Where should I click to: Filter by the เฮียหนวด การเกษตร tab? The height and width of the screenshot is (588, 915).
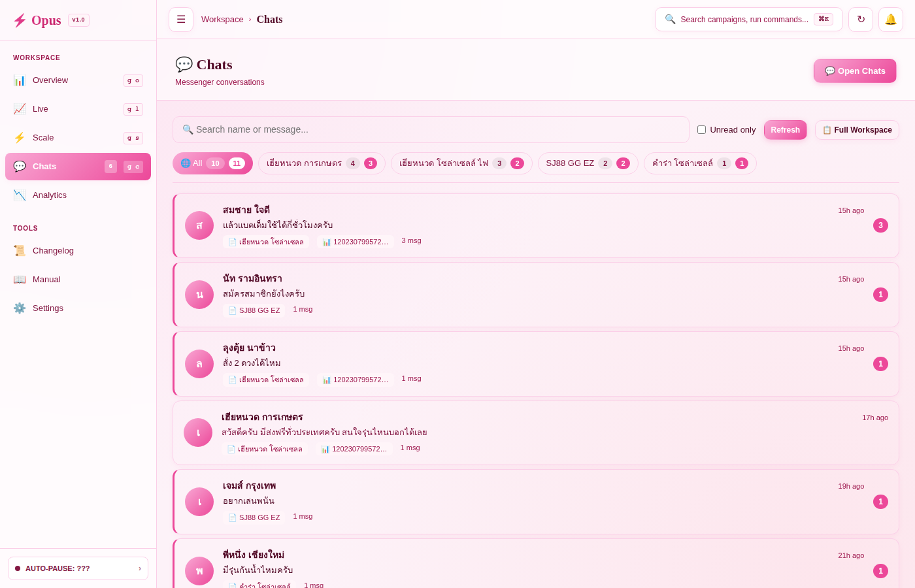[322, 163]
